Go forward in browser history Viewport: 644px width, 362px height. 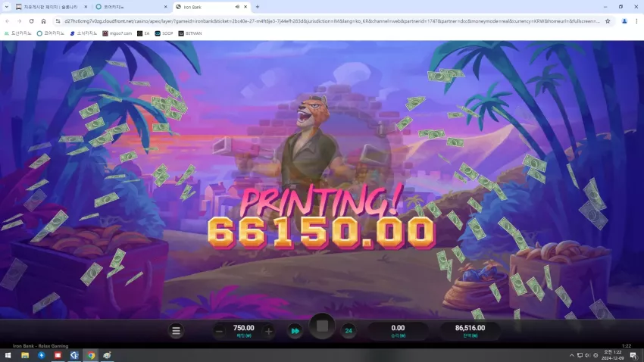(x=19, y=21)
